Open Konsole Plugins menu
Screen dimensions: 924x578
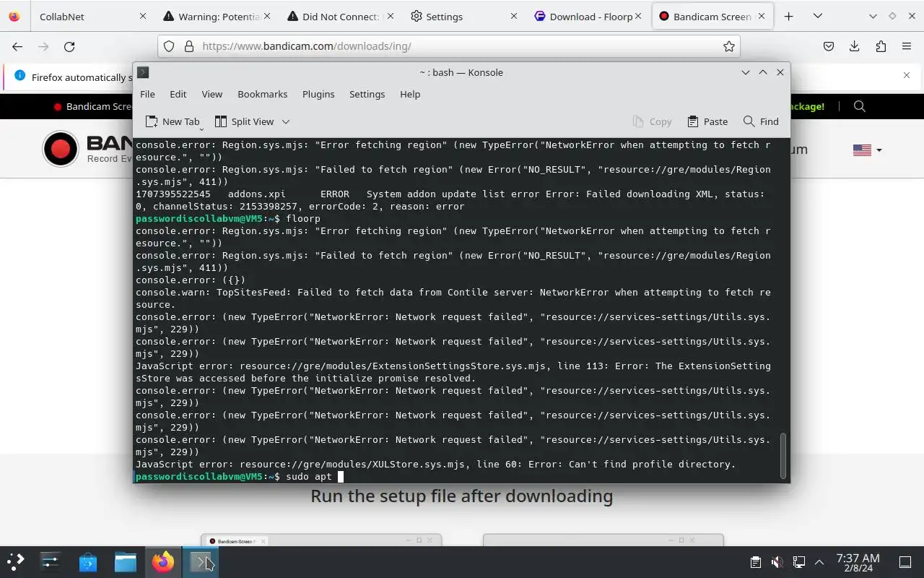pyautogui.click(x=318, y=94)
